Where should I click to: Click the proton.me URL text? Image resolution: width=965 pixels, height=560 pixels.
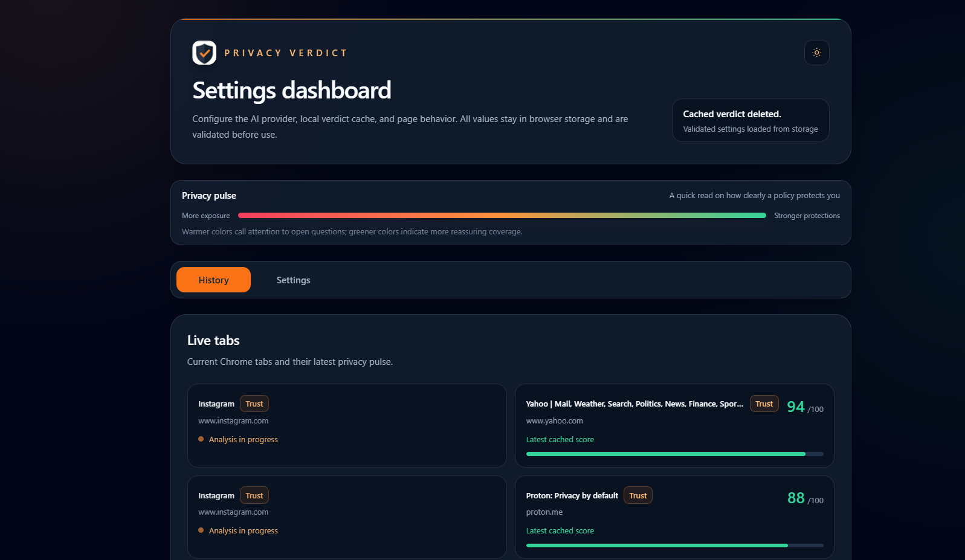click(544, 512)
